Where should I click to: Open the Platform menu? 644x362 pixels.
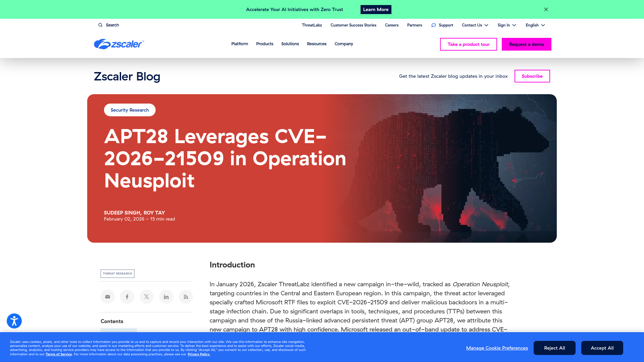(239, 44)
